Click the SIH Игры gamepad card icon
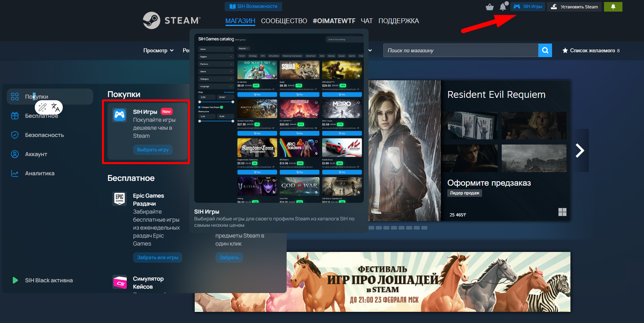The height and width of the screenshot is (323, 644). coord(120,115)
